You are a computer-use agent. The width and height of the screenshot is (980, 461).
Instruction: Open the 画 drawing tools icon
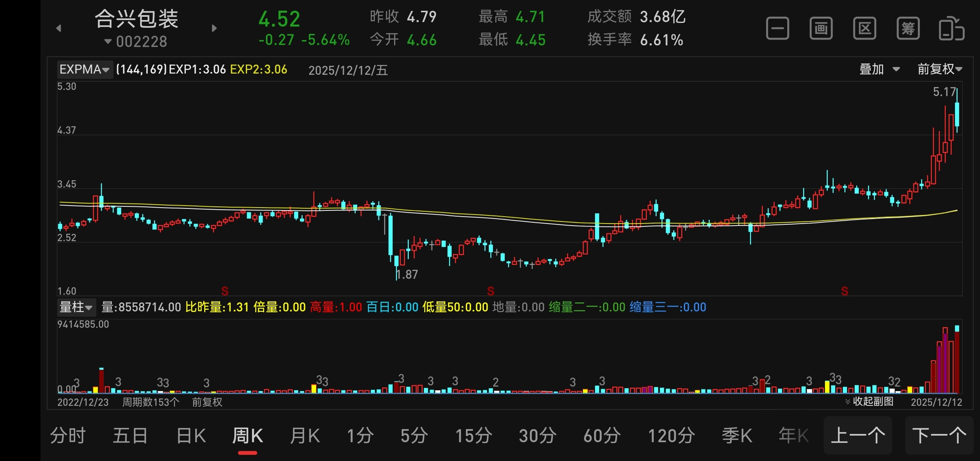pos(821,29)
